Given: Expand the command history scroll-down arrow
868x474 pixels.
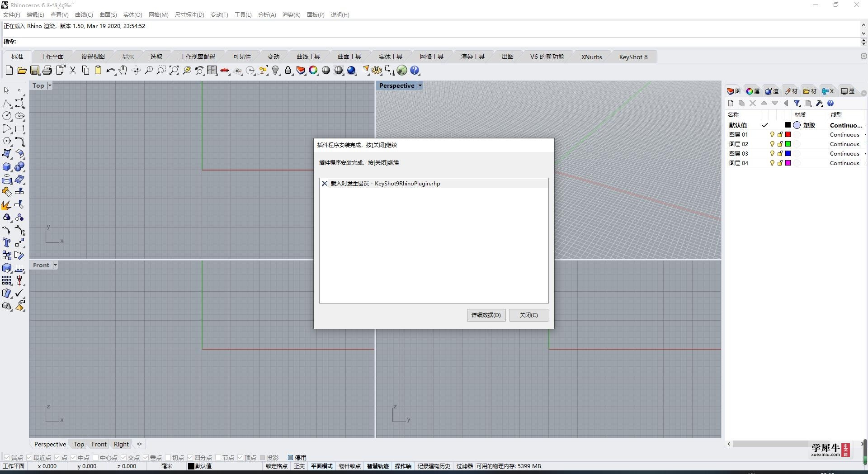Looking at the screenshot, I should (x=863, y=33).
